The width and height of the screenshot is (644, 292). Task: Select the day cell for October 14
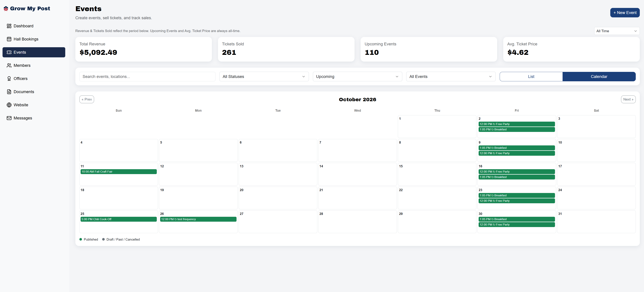pyautogui.click(x=357, y=174)
